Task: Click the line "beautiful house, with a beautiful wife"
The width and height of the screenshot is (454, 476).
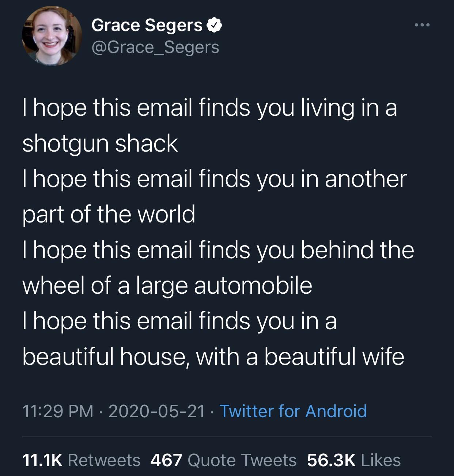Action: click(x=213, y=356)
